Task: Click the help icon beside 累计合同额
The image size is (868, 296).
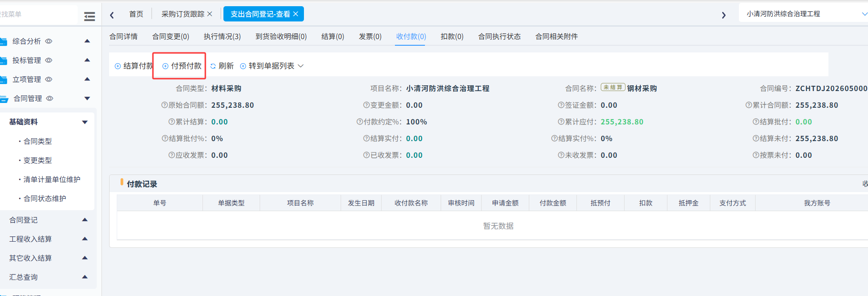Action: tap(749, 105)
